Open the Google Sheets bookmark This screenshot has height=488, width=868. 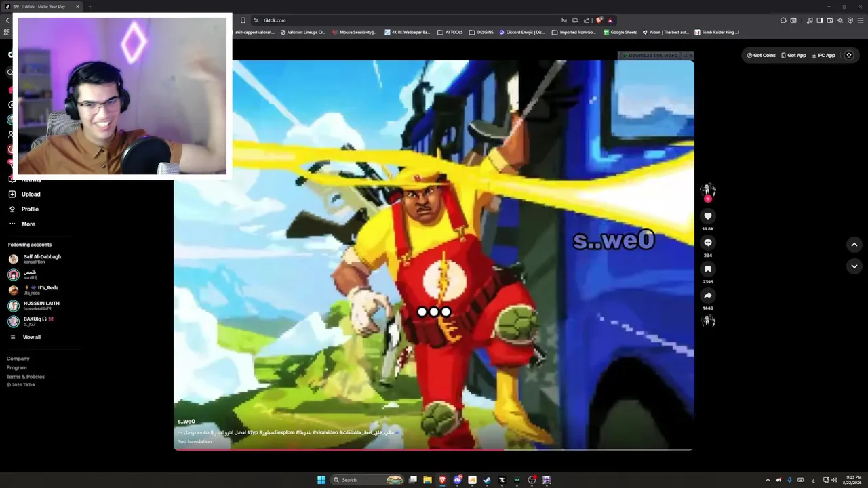pos(620,32)
